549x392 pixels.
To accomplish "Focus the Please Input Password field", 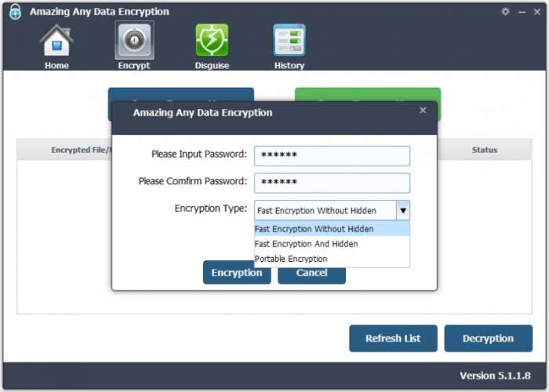I will point(332,156).
